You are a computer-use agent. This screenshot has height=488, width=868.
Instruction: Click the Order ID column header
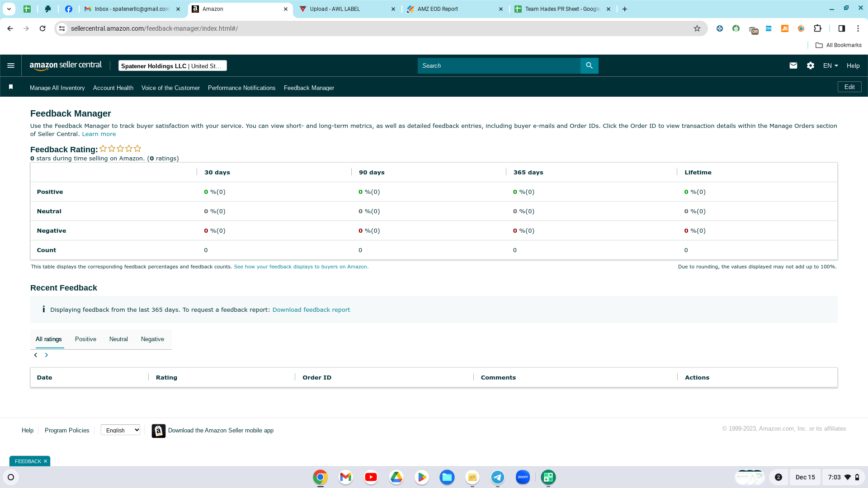pyautogui.click(x=317, y=378)
